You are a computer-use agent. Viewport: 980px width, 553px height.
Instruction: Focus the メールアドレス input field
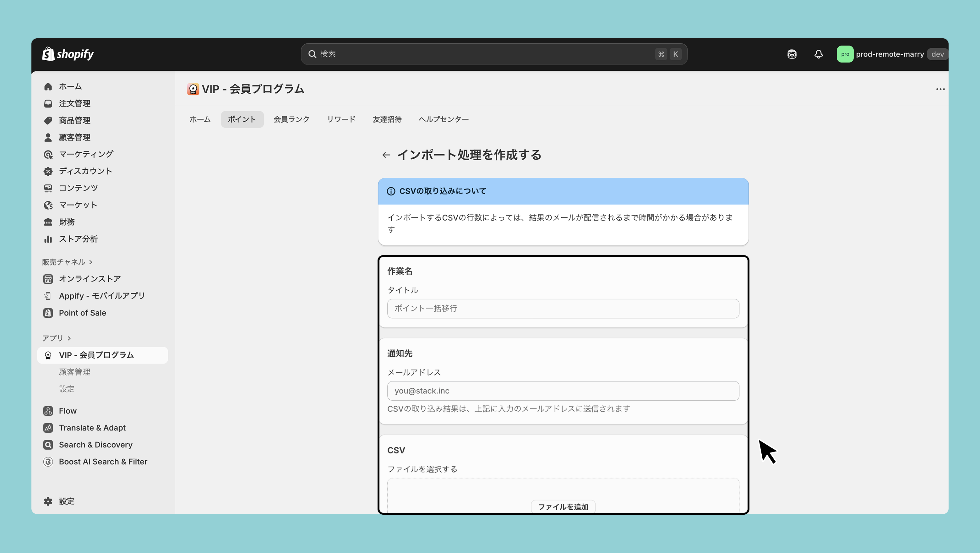(563, 391)
